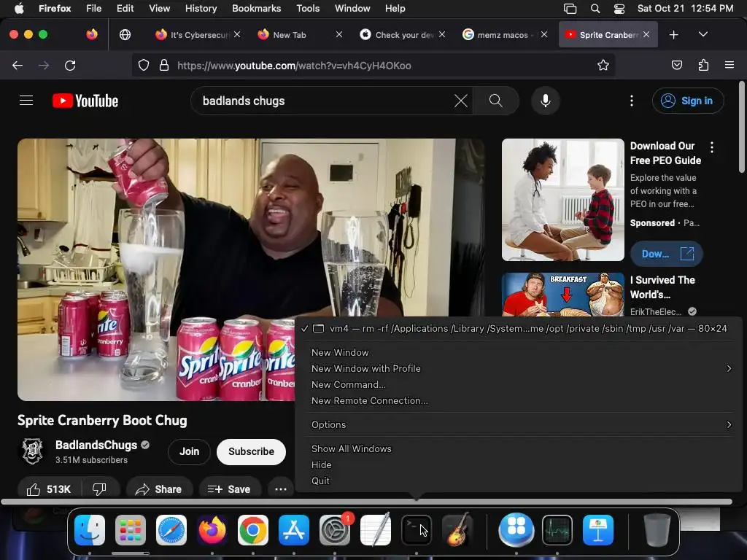Open Bookmarks menu in menu bar
Screen dimensions: 747x560
pyautogui.click(x=256, y=9)
